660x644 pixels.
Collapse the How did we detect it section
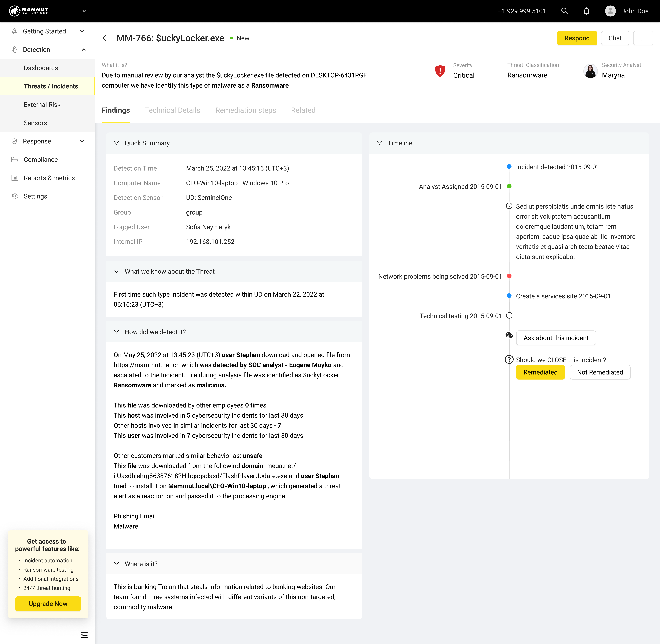[x=116, y=332]
